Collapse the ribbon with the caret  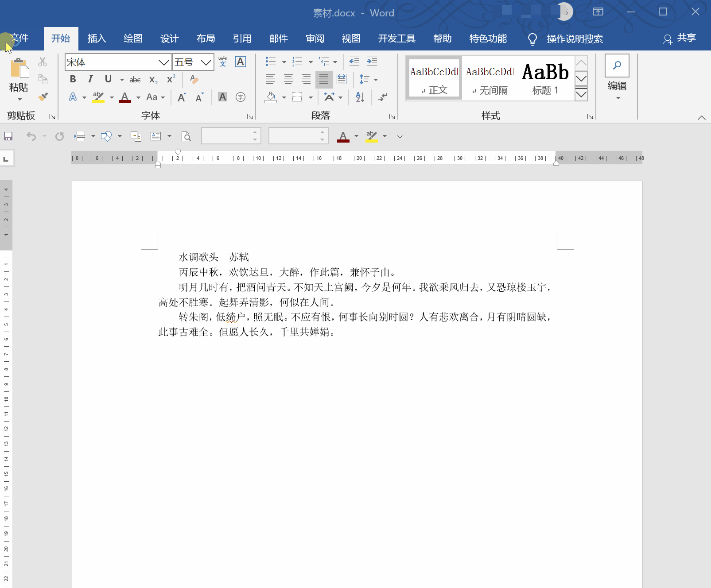(x=701, y=117)
